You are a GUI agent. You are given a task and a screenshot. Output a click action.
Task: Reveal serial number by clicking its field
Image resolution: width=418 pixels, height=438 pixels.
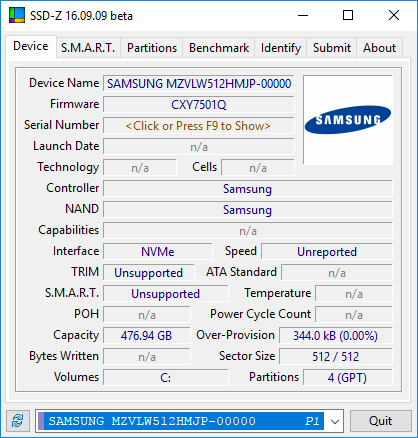pos(199,126)
